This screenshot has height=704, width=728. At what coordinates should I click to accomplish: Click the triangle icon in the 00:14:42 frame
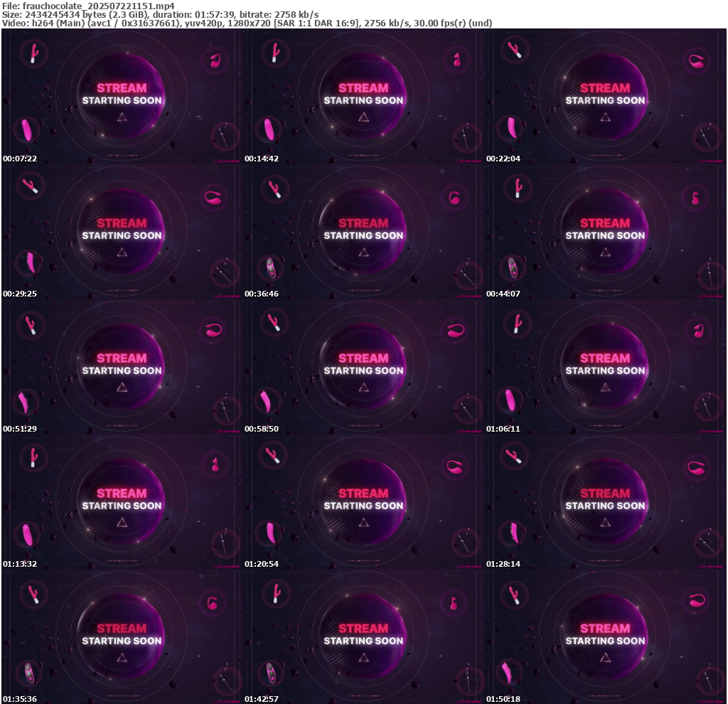(363, 117)
